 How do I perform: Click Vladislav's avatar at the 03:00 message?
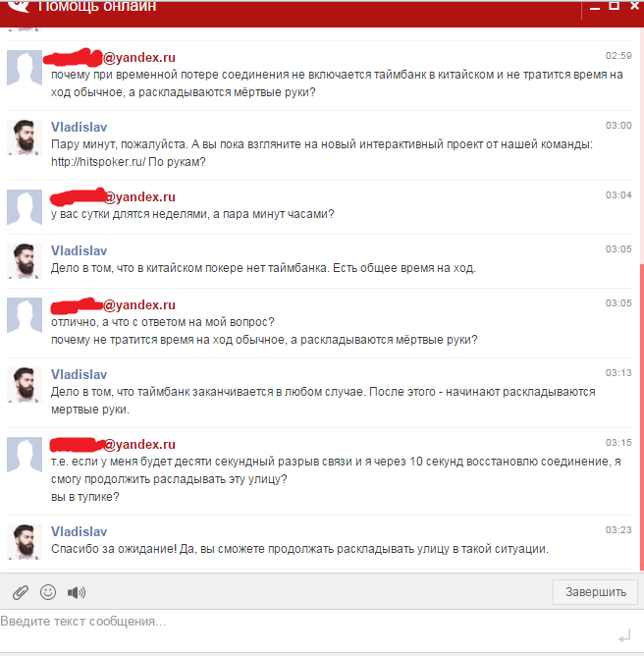pyautogui.click(x=26, y=137)
